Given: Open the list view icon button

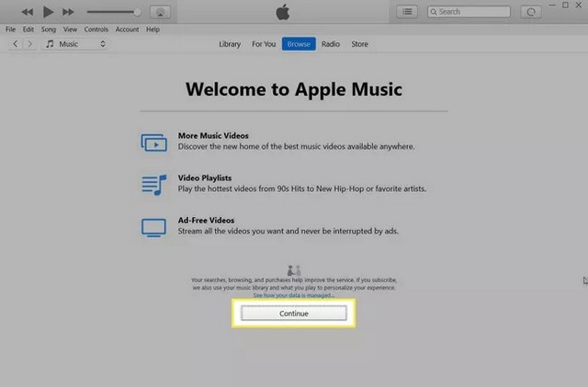Looking at the screenshot, I should [x=408, y=12].
